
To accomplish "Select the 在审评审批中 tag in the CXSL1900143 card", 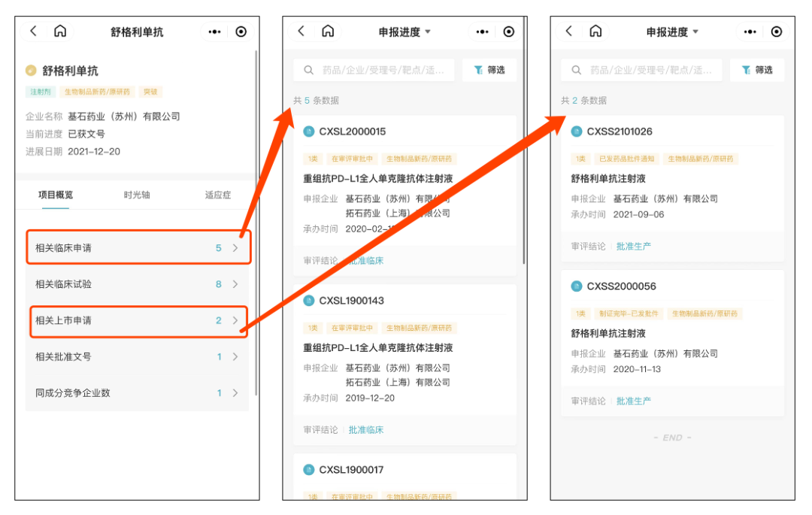I will coord(352,328).
